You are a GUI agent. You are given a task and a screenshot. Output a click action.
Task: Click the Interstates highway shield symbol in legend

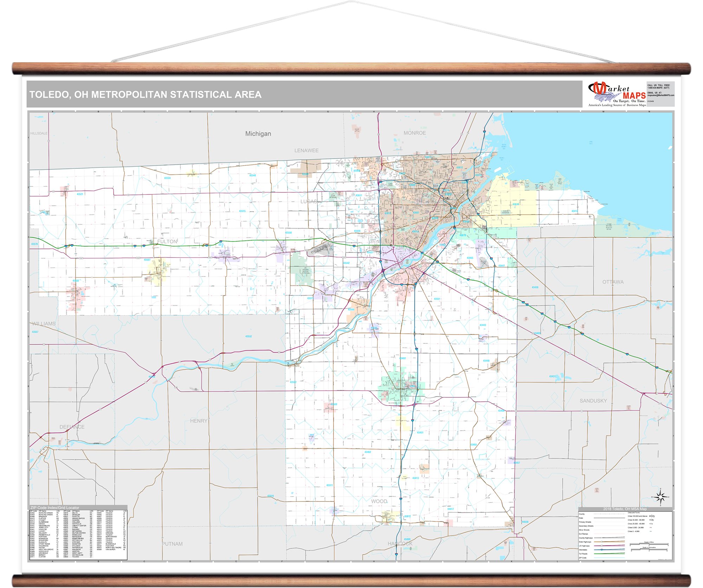tap(602, 550)
